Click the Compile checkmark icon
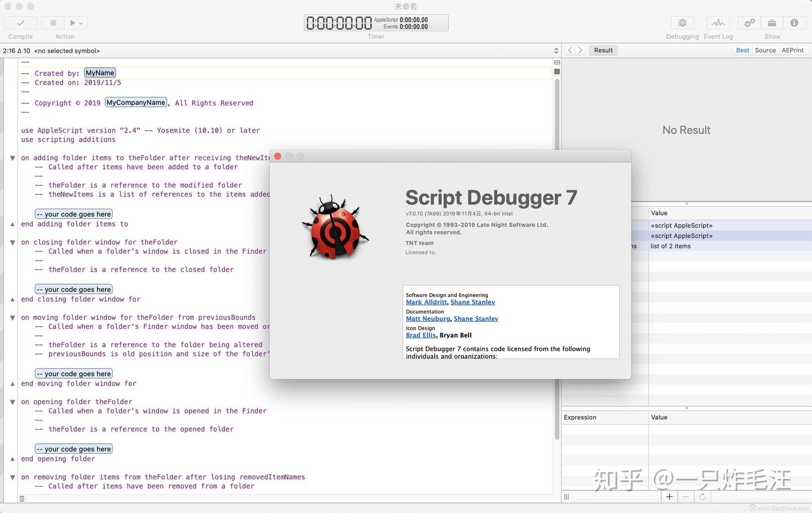812x513 pixels. tap(20, 23)
